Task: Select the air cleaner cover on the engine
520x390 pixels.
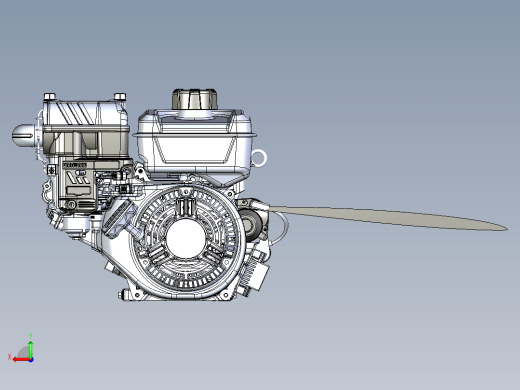Action: pyautogui.click(x=86, y=113)
